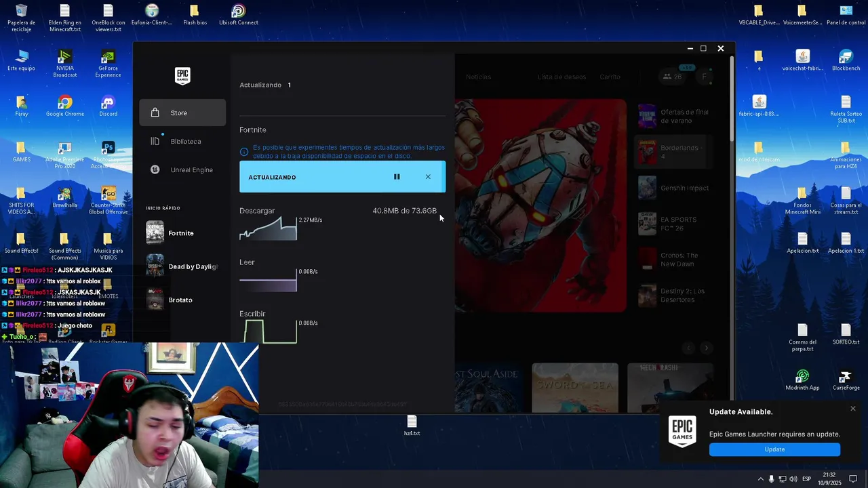Select Borderlands 4 in the featured list
The height and width of the screenshot is (488, 868).
coord(674,152)
